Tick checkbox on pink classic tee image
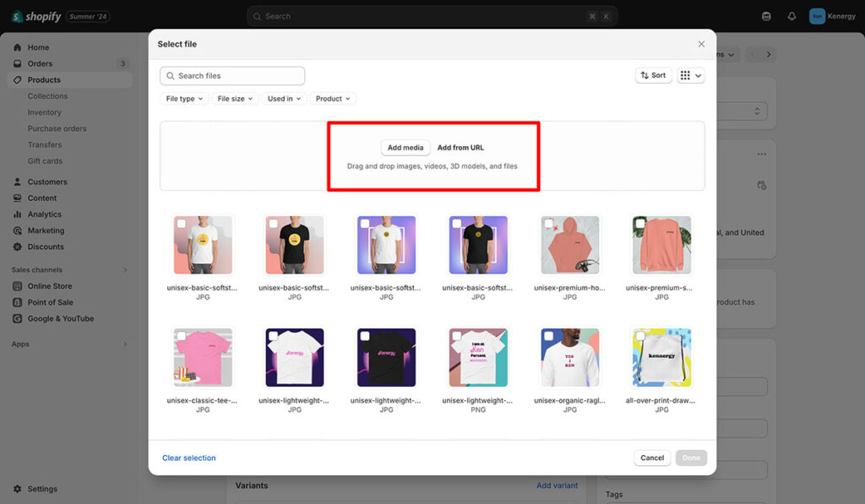This screenshot has width=865, height=504. click(181, 335)
